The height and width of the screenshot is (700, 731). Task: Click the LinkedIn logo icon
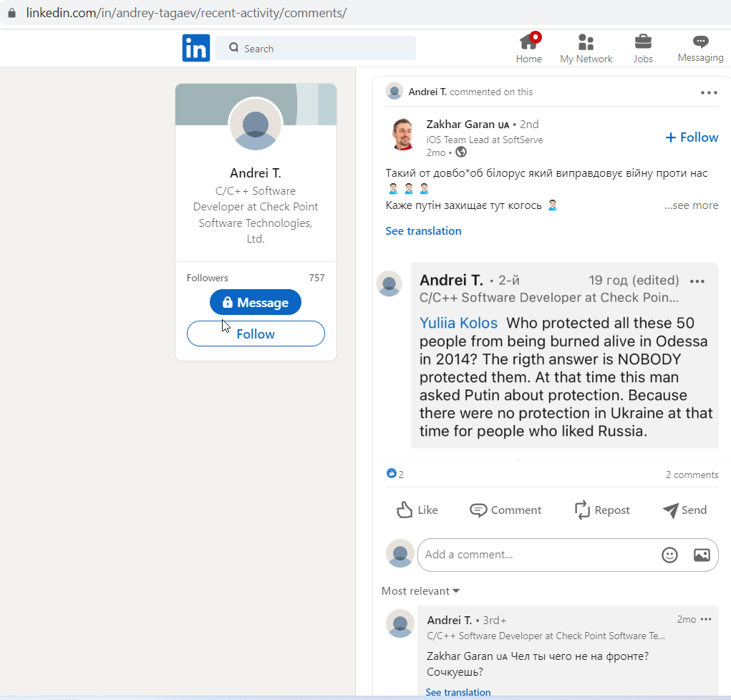tap(195, 48)
